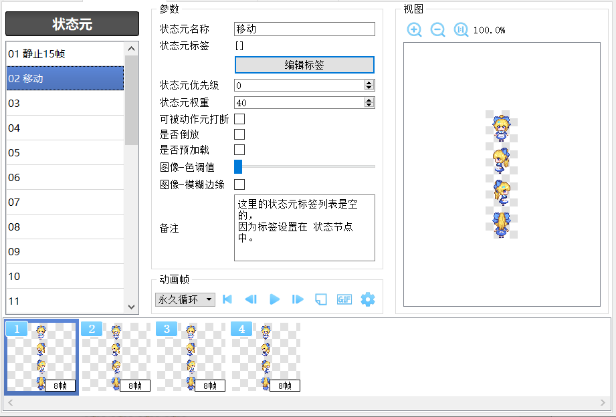Click the 状态元权重 spinner arrows
Image resolution: width=616 pixels, height=417 pixels.
369,102
